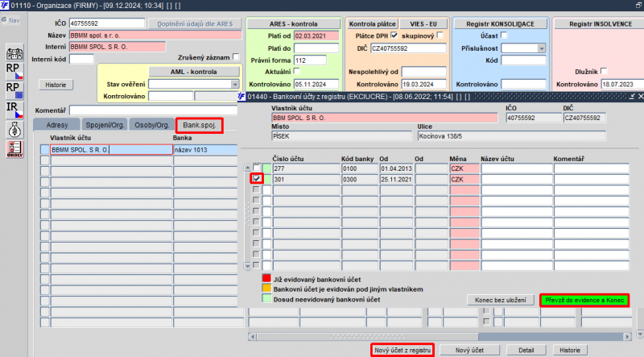Toggle the Dlužník checkbox
The width and height of the screenshot is (644, 357).
click(x=603, y=71)
